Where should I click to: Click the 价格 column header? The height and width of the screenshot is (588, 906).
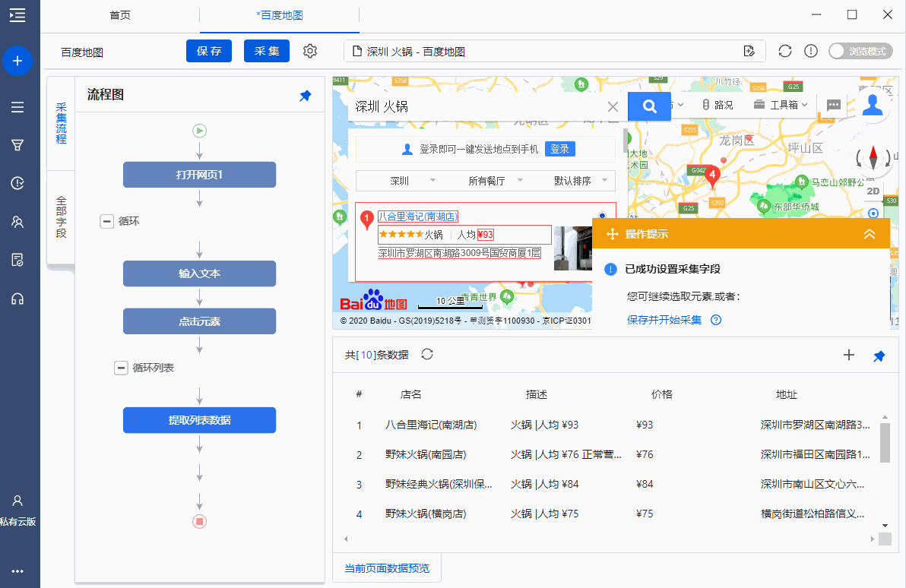[661, 394]
